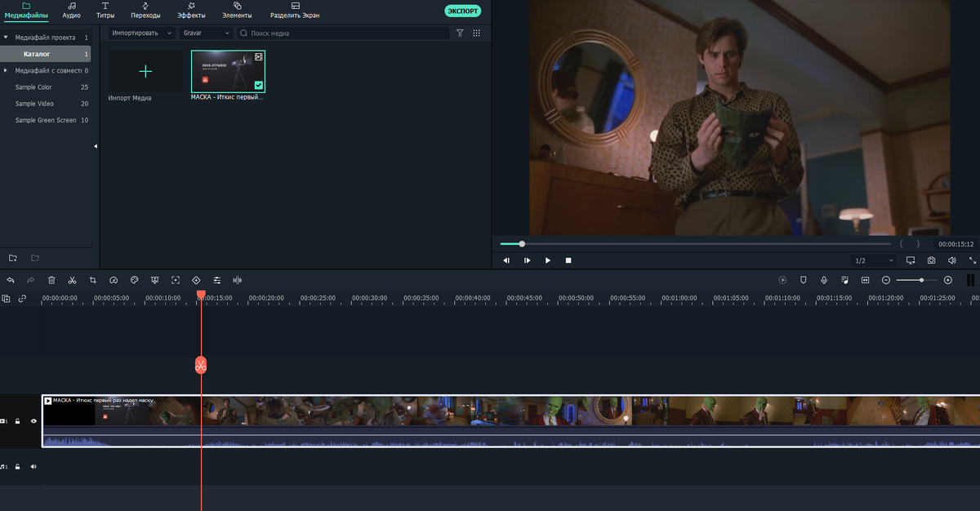This screenshot has width=980, height=511.
Task: Open the preview display settings monitor icon
Action: pyautogui.click(x=911, y=260)
